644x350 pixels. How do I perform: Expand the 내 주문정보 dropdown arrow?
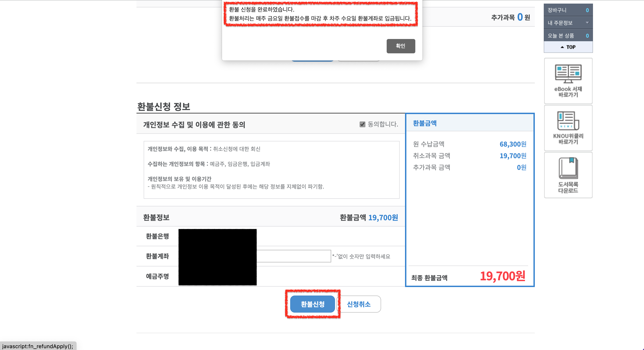[587, 23]
